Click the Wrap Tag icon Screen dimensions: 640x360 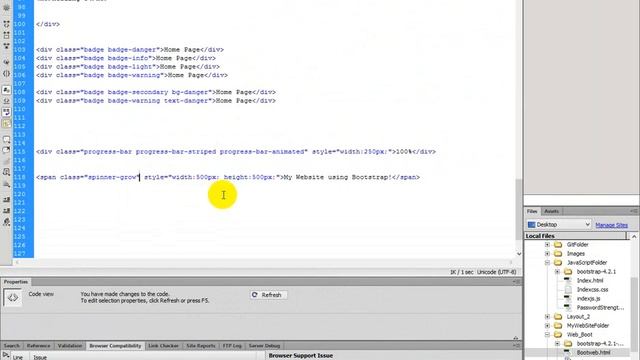pos(7,161)
